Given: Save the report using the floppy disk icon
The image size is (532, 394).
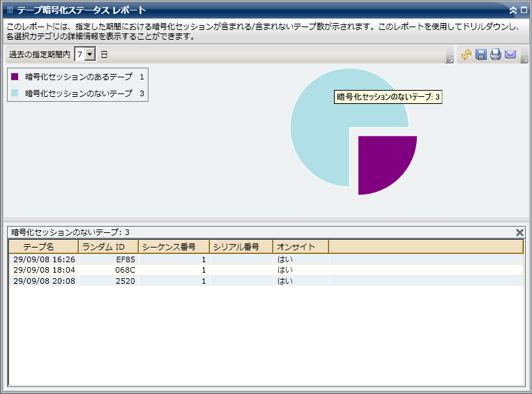Looking at the screenshot, I should click(x=481, y=54).
